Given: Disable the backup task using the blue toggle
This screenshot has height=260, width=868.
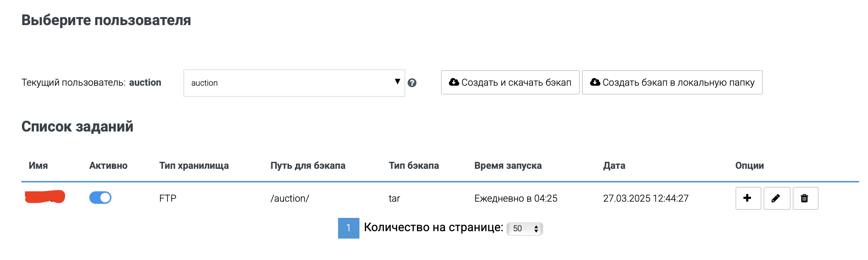Looking at the screenshot, I should click(x=100, y=198).
